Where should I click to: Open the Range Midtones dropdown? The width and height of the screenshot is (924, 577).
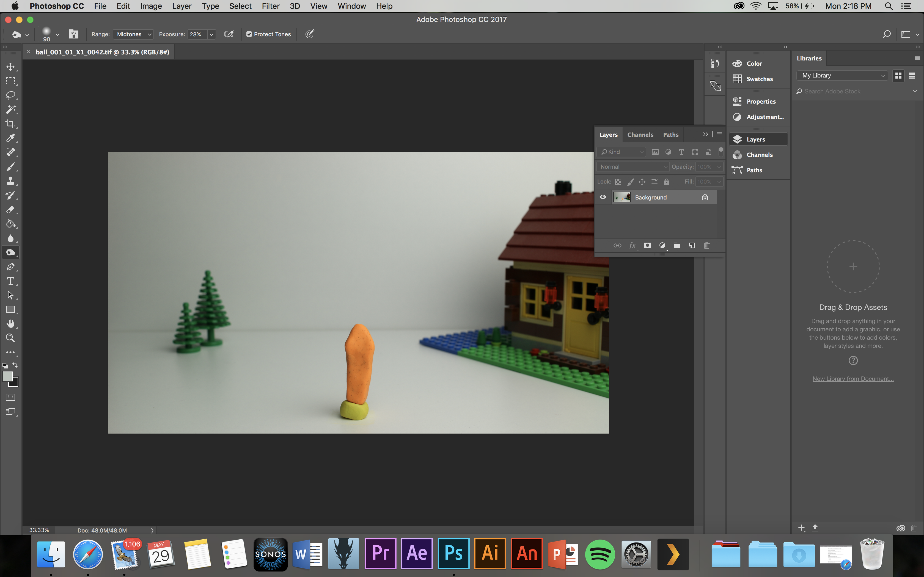[133, 34]
